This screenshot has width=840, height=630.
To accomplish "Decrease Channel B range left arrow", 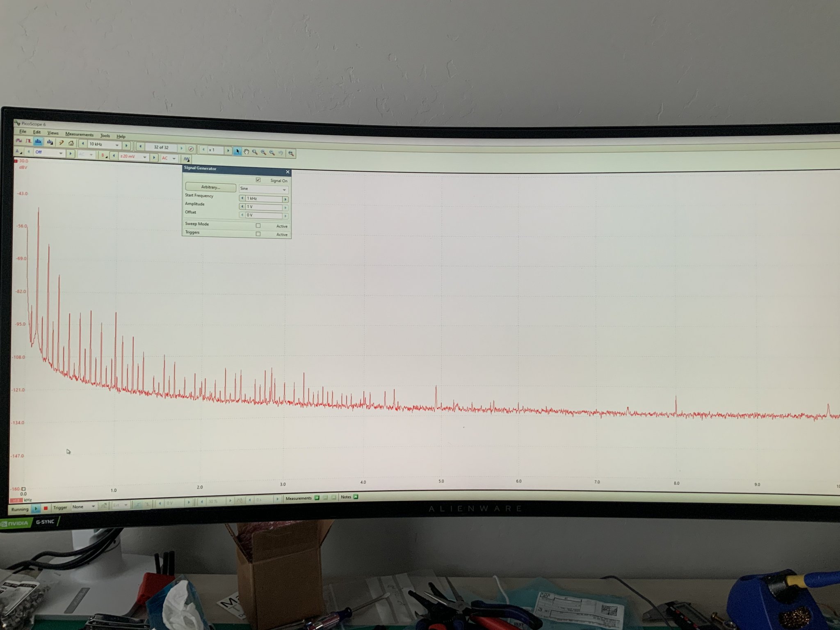I will coord(114,156).
